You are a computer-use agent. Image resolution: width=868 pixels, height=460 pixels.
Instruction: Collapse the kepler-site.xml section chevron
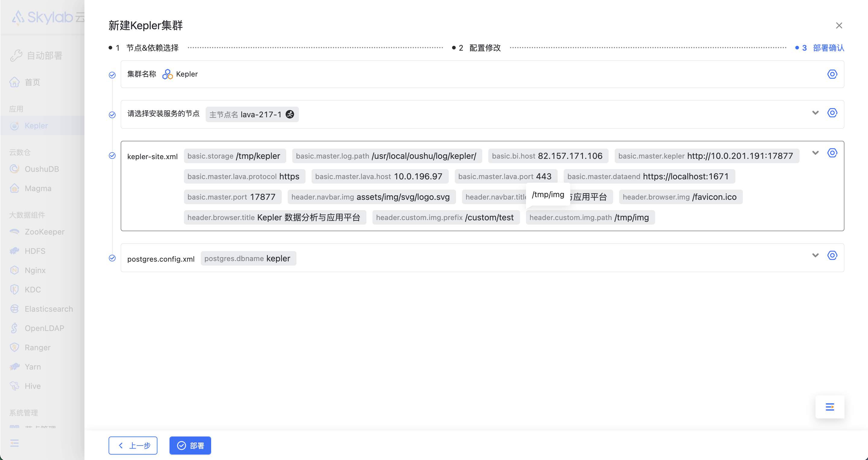(815, 153)
